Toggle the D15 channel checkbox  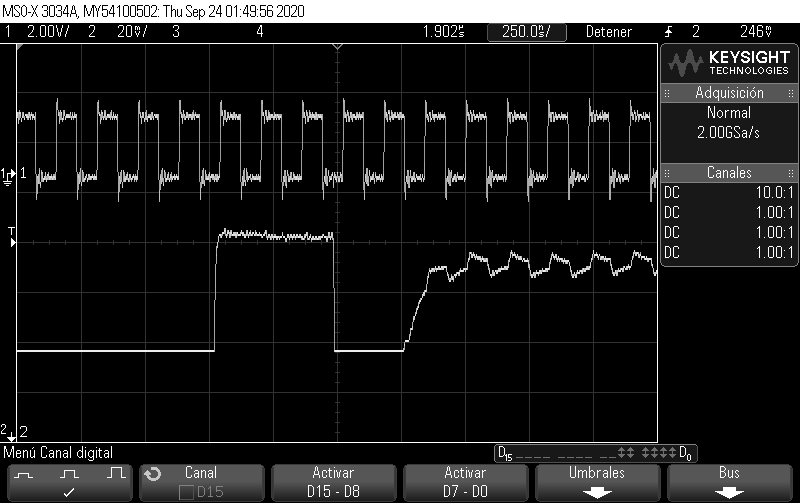pyautogui.click(x=186, y=492)
